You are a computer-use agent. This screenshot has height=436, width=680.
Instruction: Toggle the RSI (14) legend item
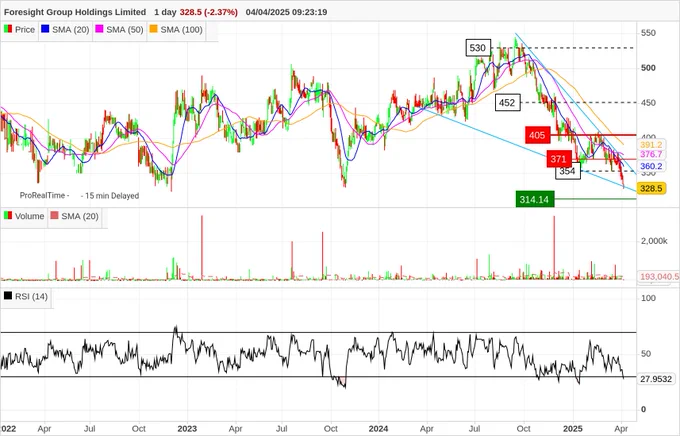pos(26,296)
